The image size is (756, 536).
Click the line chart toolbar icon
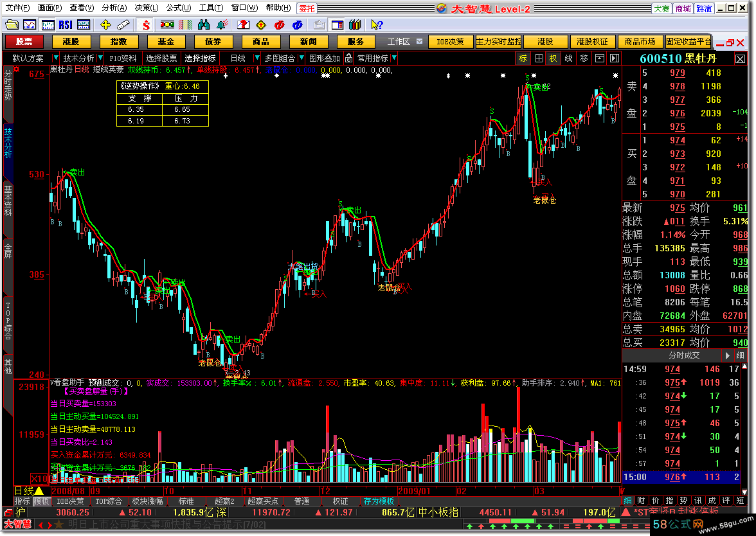coord(30,24)
